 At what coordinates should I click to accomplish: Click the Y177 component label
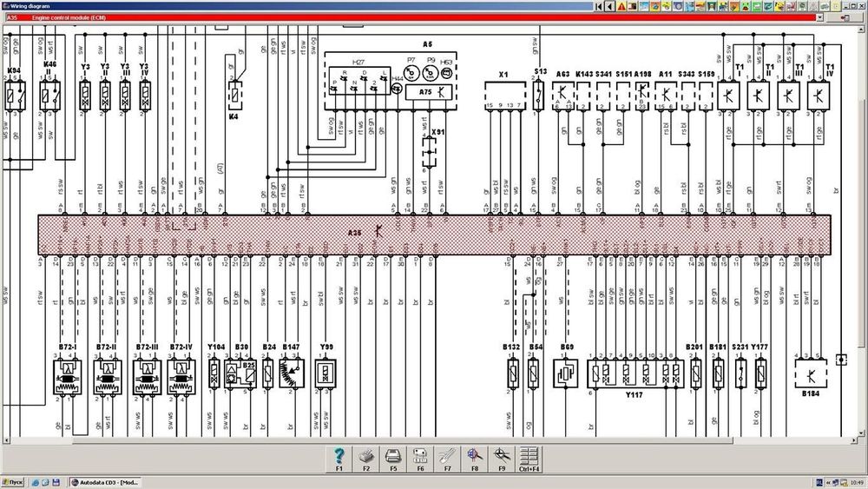[759, 347]
